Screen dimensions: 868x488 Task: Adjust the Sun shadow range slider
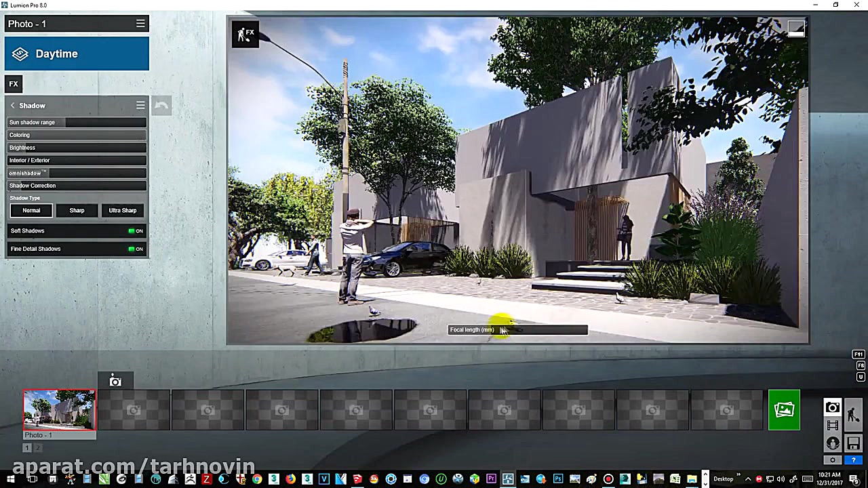pyautogui.click(x=77, y=122)
